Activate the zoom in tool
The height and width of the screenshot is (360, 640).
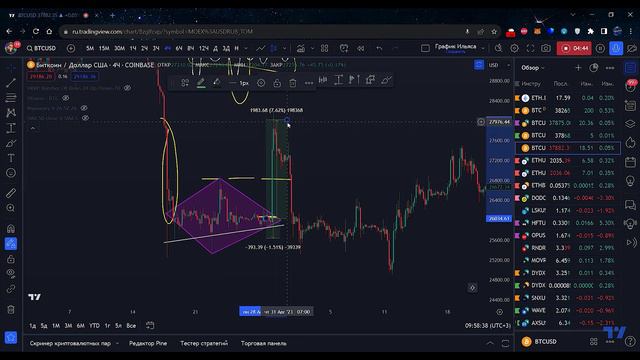pyautogui.click(x=11, y=208)
